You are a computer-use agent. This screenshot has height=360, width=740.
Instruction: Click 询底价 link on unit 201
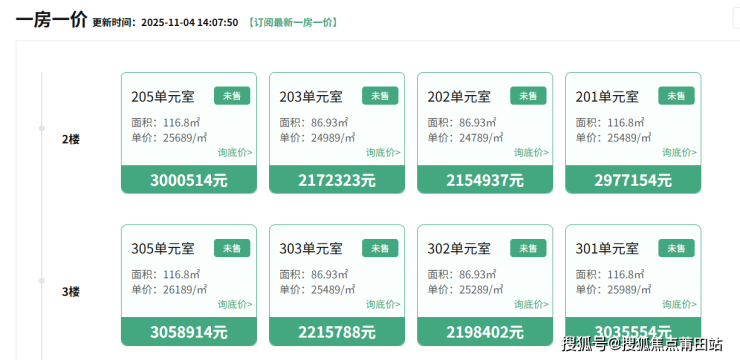679,152
